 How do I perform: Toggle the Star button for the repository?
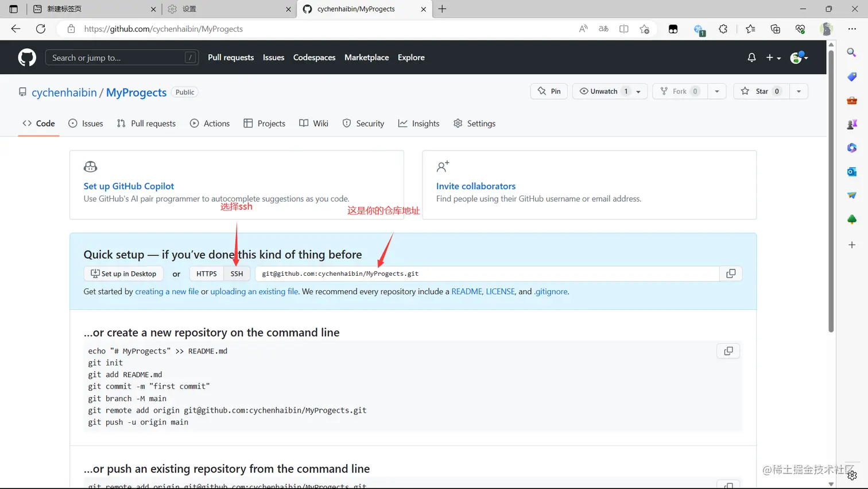click(761, 91)
